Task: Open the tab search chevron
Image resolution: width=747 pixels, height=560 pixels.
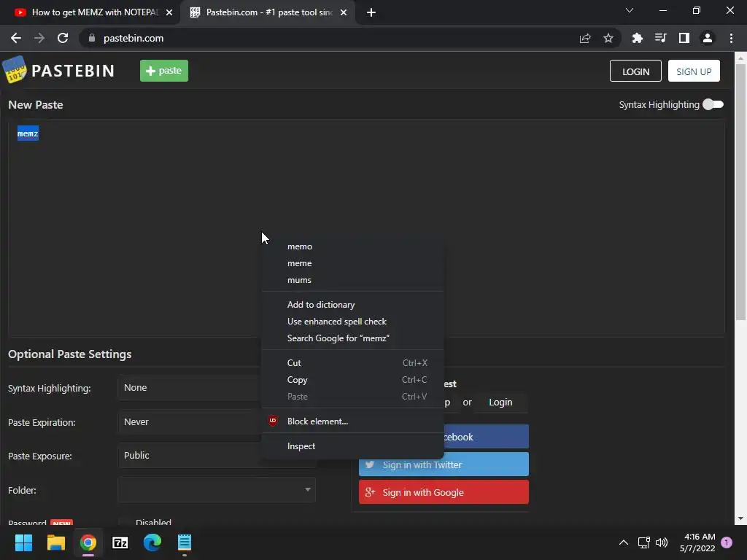Action: click(630, 10)
